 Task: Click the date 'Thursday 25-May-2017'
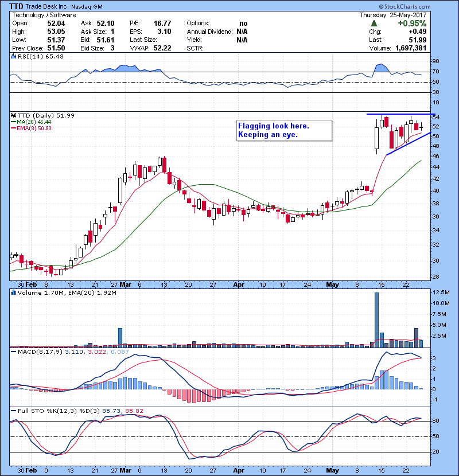393,15
